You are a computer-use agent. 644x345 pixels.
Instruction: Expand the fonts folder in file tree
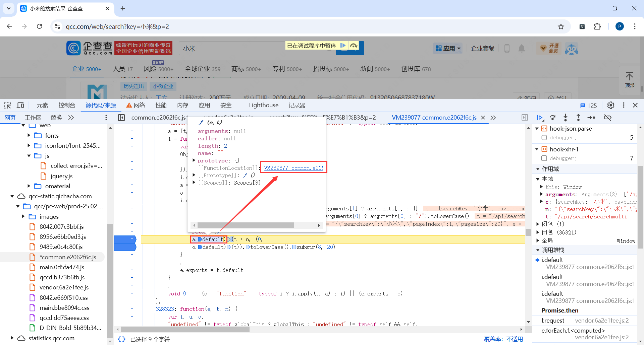[29, 135]
